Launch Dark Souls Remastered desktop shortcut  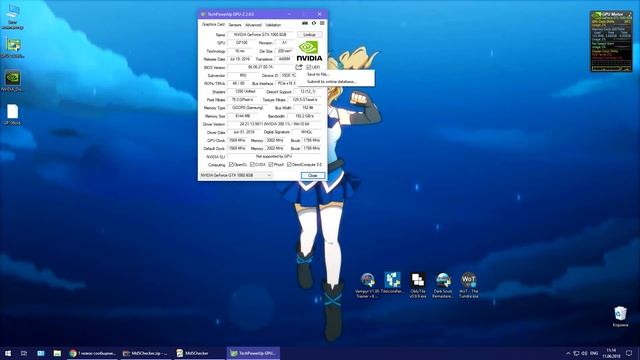pyautogui.click(x=443, y=285)
